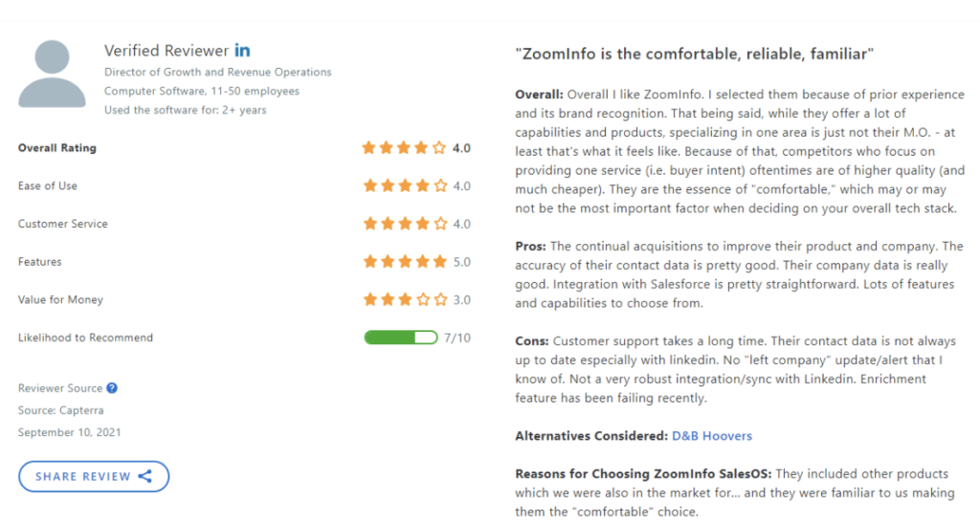Click the Ease of Use star rating
This screenshot has height=523, width=980.
coord(406,186)
